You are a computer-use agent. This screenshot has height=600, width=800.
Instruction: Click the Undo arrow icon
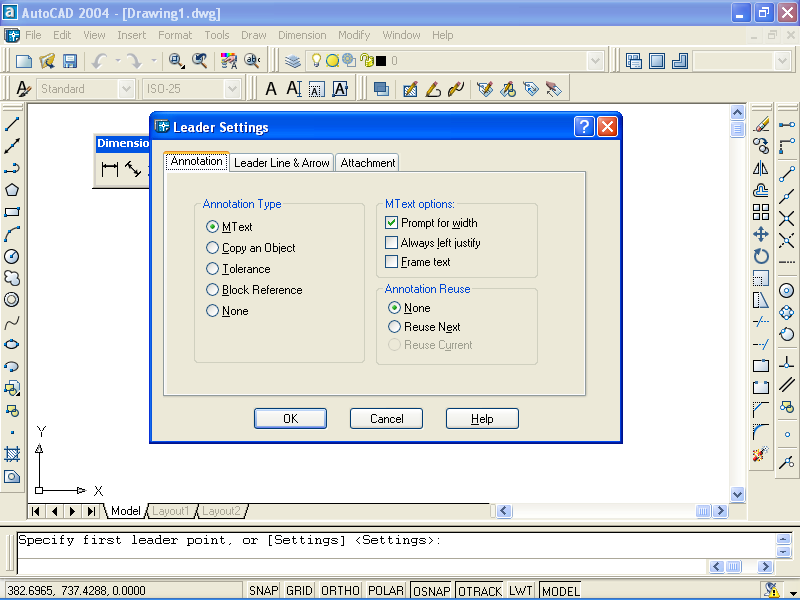[98, 61]
